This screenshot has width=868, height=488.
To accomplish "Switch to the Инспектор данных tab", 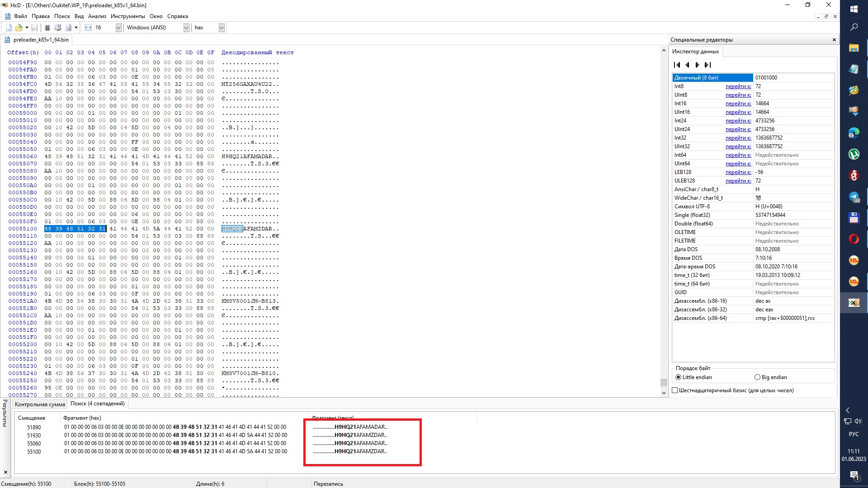I will [695, 52].
